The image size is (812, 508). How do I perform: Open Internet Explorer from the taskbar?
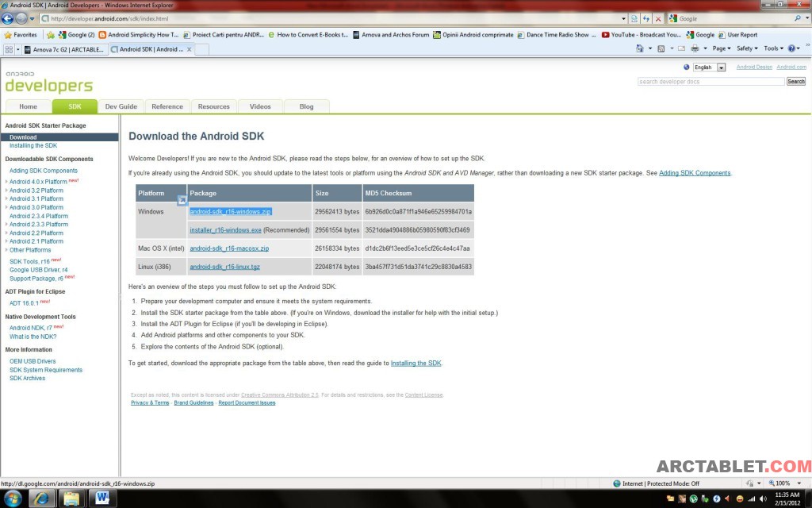41,498
